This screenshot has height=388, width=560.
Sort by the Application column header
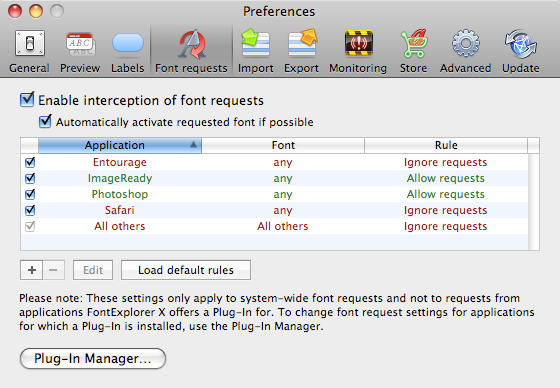[x=120, y=145]
